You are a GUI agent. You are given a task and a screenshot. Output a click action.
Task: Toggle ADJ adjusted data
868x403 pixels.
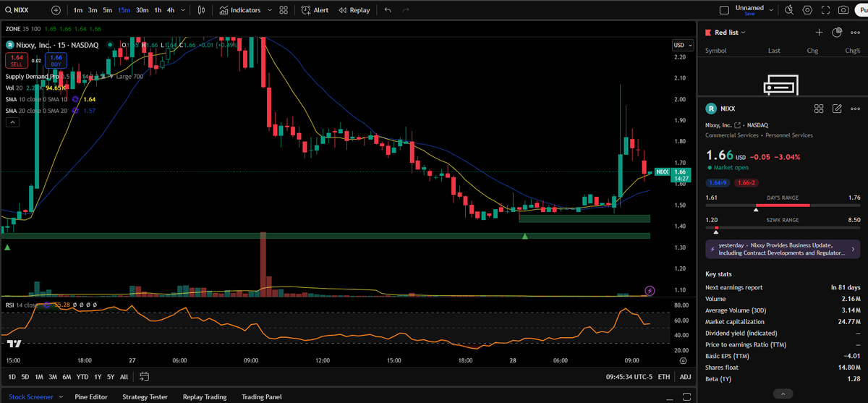tap(685, 377)
